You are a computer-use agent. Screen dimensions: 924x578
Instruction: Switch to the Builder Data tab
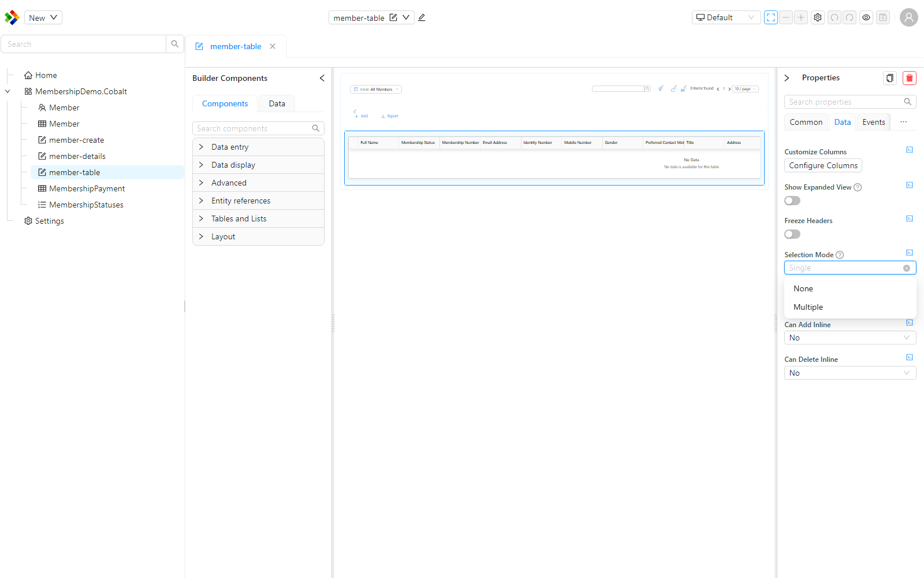pos(277,103)
